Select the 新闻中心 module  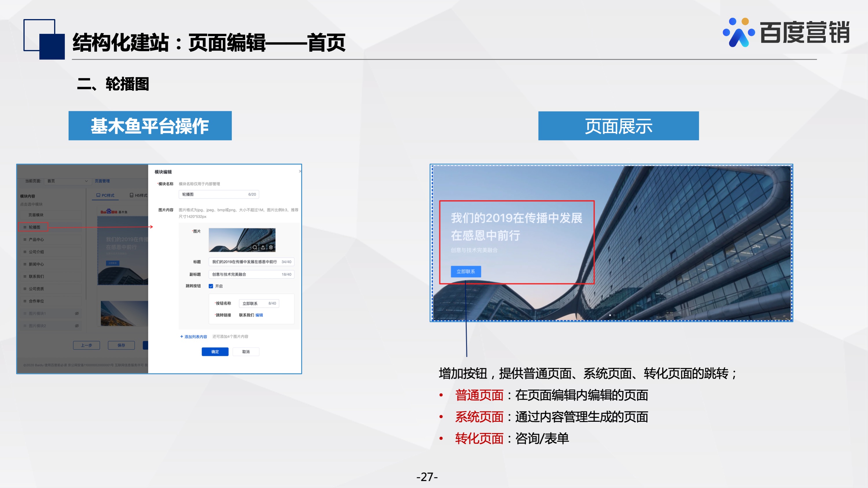point(51,264)
